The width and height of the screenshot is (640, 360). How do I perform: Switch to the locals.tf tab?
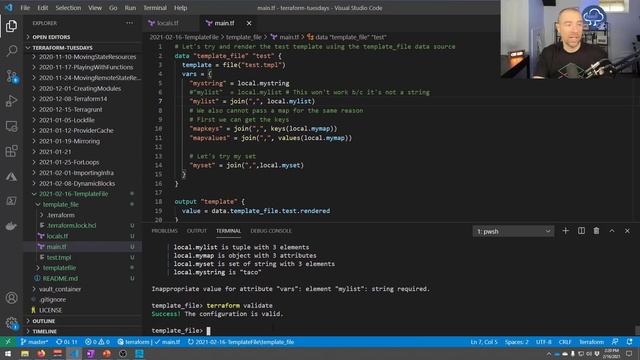pos(167,23)
